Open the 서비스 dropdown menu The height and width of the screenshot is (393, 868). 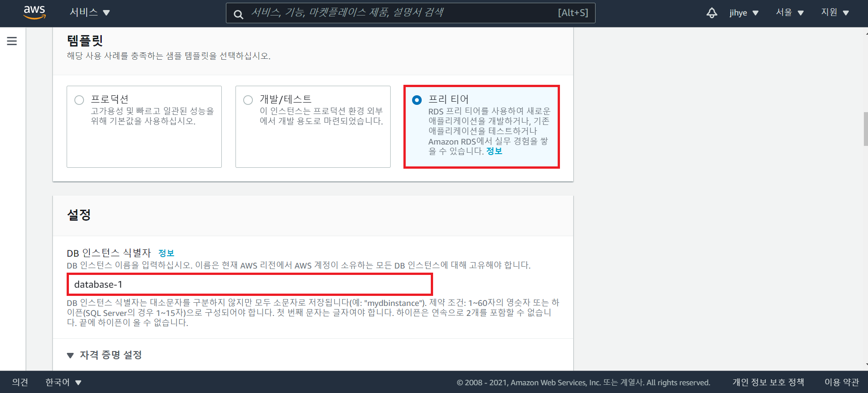point(89,12)
